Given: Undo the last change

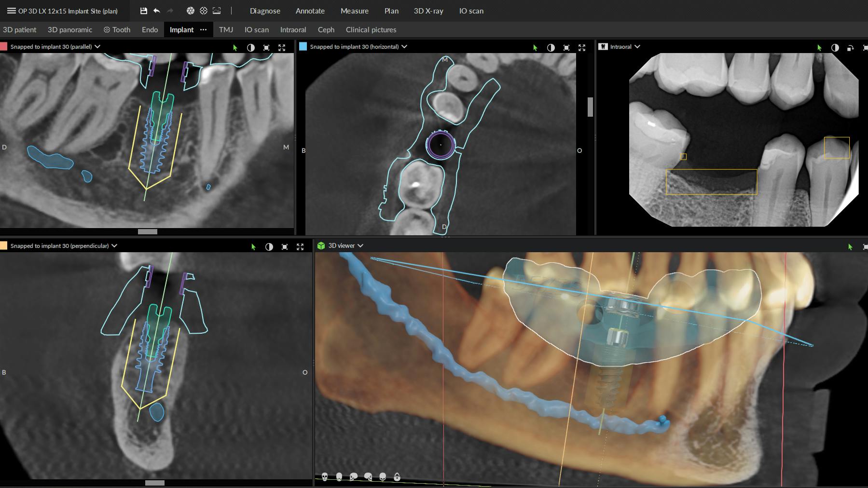Looking at the screenshot, I should (x=156, y=11).
